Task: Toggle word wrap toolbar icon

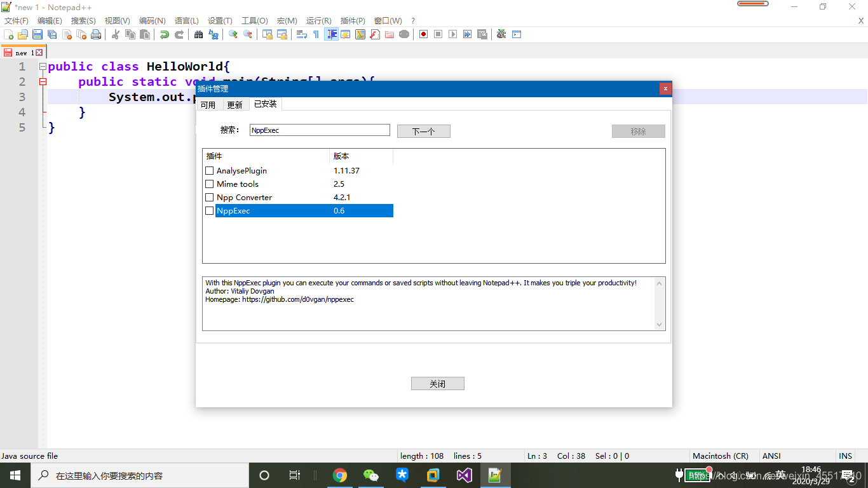Action: click(x=302, y=34)
